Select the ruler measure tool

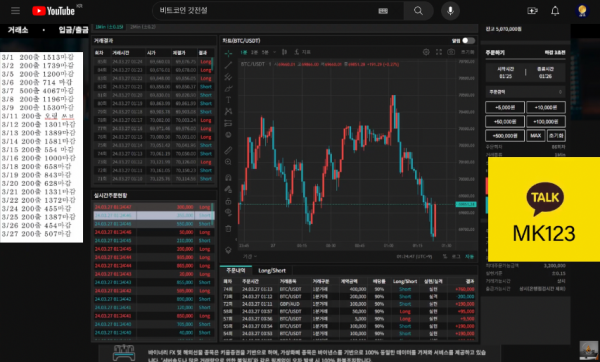click(228, 150)
